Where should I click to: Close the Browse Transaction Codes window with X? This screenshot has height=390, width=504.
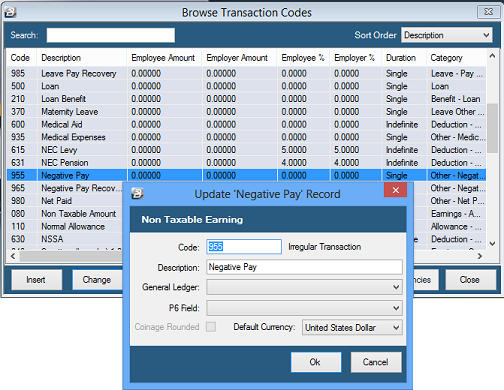click(x=488, y=12)
